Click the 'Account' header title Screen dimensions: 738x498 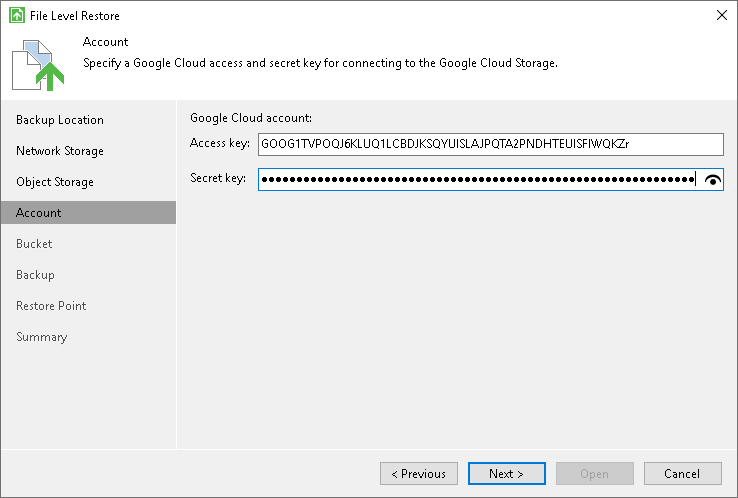[105, 42]
